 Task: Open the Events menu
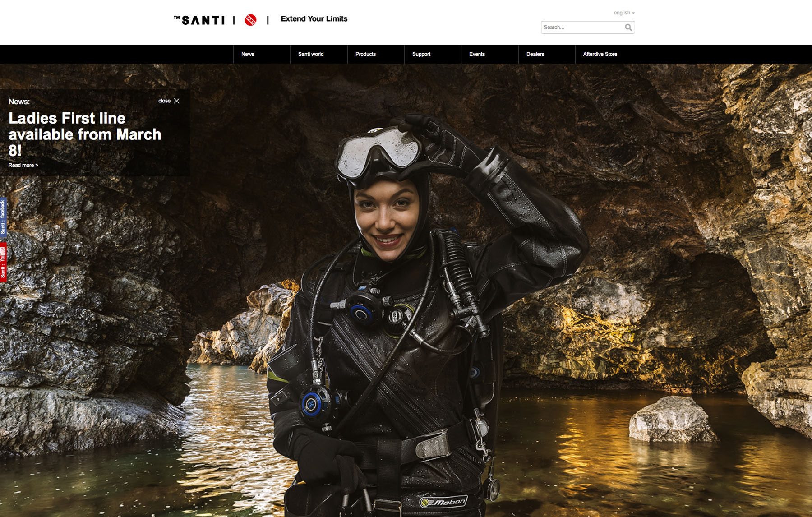477,54
